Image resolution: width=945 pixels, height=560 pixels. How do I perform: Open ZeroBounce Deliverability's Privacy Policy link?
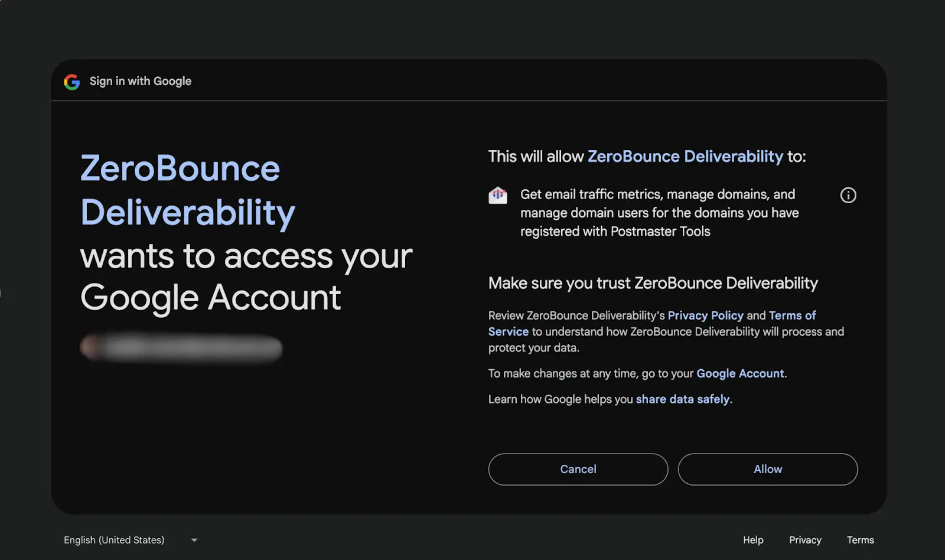705,315
